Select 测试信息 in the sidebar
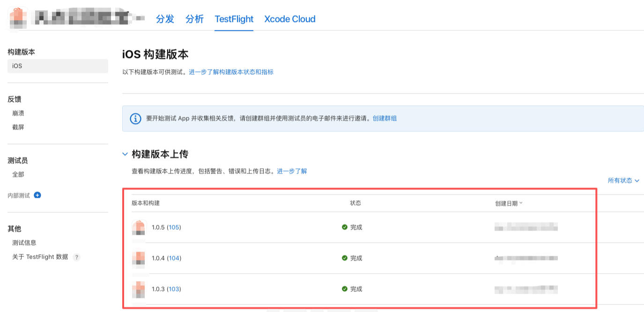This screenshot has width=644, height=312. click(24, 243)
